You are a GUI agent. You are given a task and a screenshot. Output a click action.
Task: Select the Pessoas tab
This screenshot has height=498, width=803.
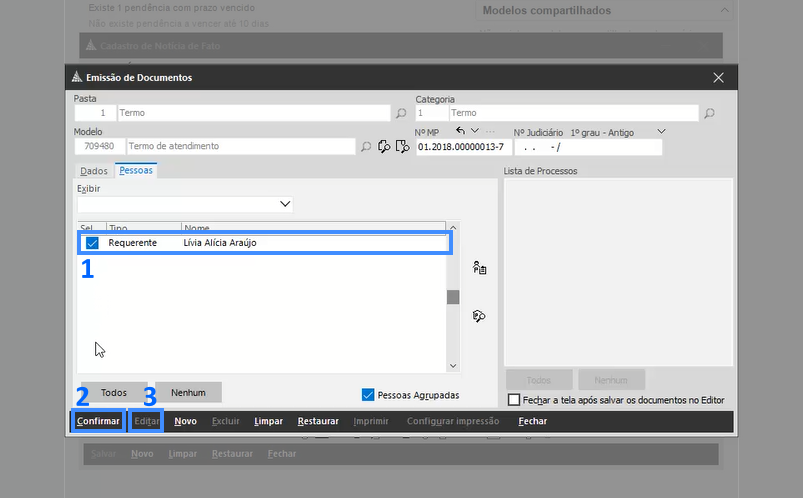coord(136,170)
